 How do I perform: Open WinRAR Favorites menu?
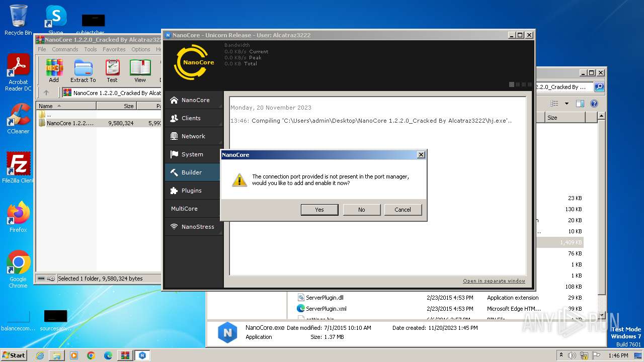click(x=114, y=49)
